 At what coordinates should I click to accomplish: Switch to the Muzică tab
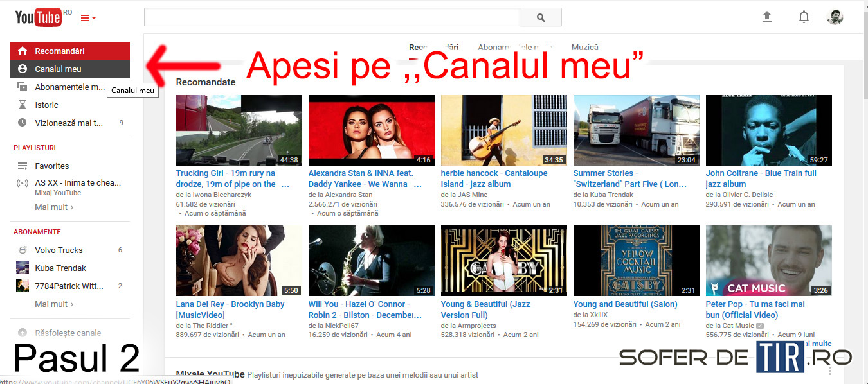click(x=584, y=47)
